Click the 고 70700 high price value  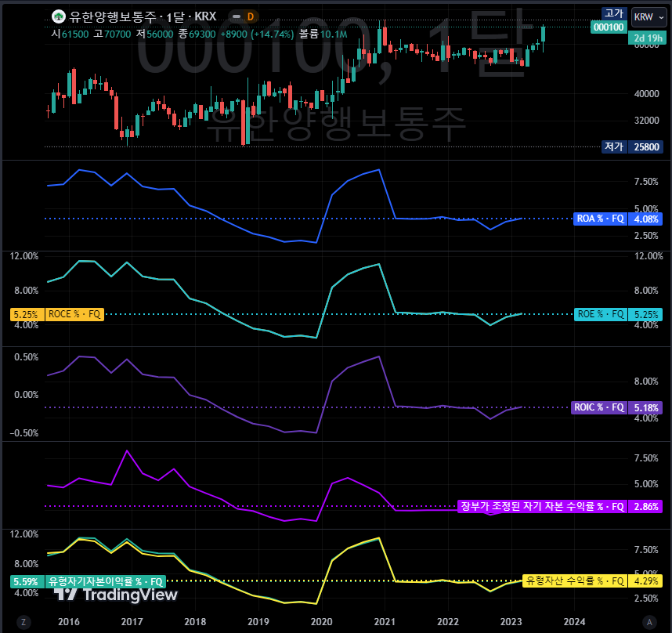tap(112, 34)
